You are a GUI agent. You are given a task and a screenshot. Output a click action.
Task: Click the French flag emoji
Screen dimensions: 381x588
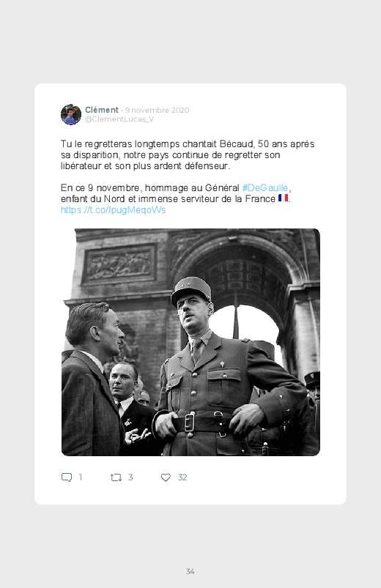[283, 198]
